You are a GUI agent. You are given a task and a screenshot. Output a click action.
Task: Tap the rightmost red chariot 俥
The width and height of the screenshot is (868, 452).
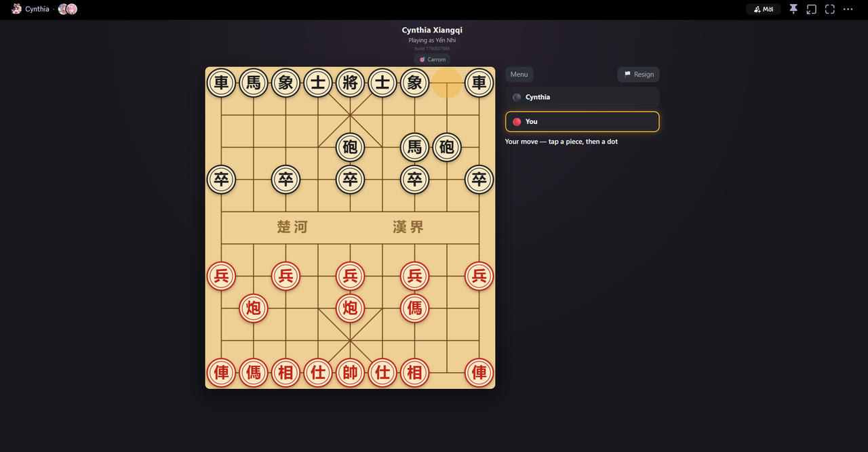click(x=479, y=373)
